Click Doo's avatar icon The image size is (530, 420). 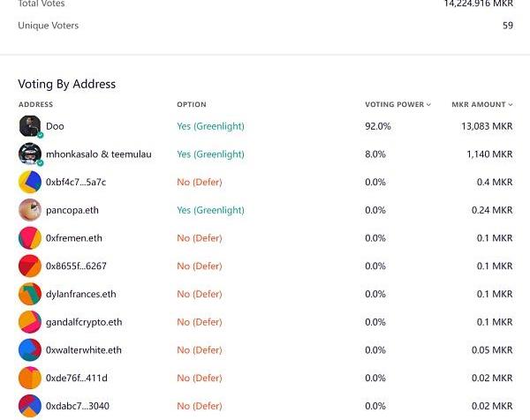point(29,125)
